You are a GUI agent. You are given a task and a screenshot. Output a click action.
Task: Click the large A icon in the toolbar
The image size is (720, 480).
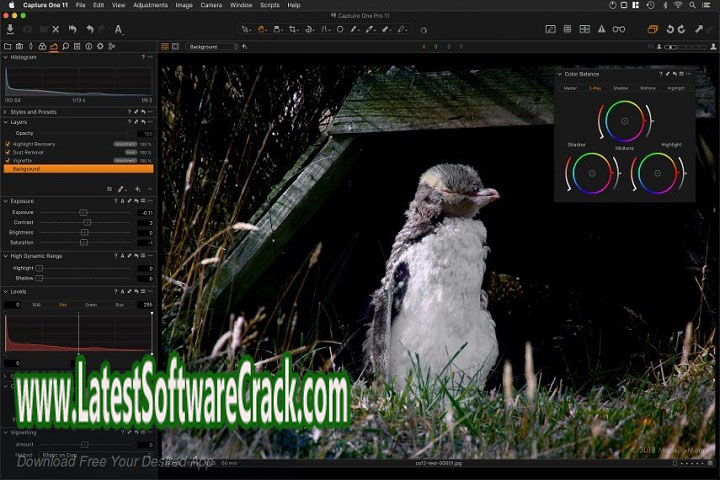point(118,29)
